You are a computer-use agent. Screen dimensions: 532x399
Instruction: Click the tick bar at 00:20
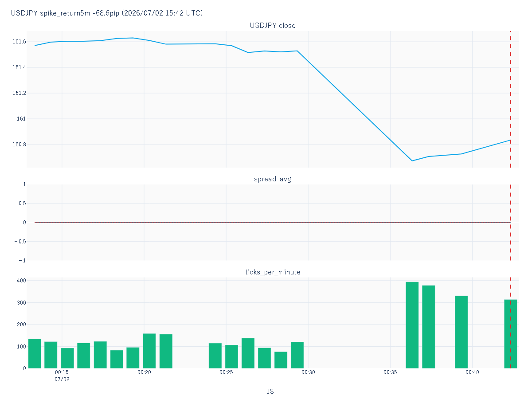(149, 351)
